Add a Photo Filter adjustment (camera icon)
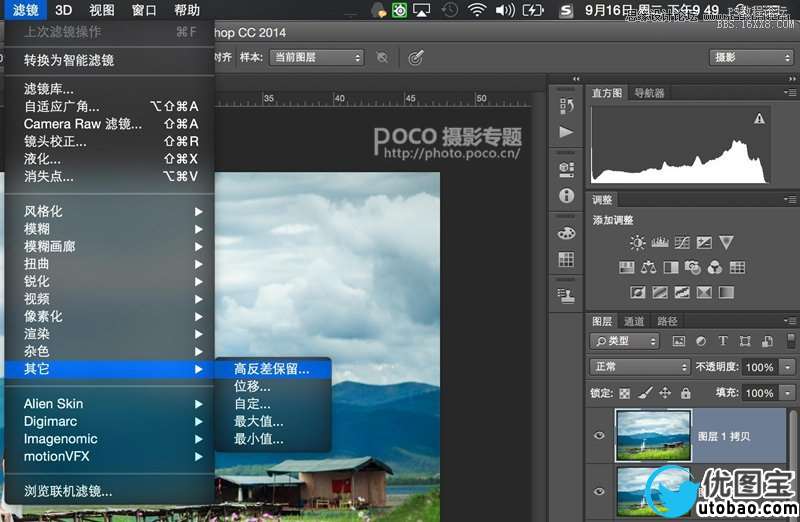The image size is (800, 522). tap(693, 267)
